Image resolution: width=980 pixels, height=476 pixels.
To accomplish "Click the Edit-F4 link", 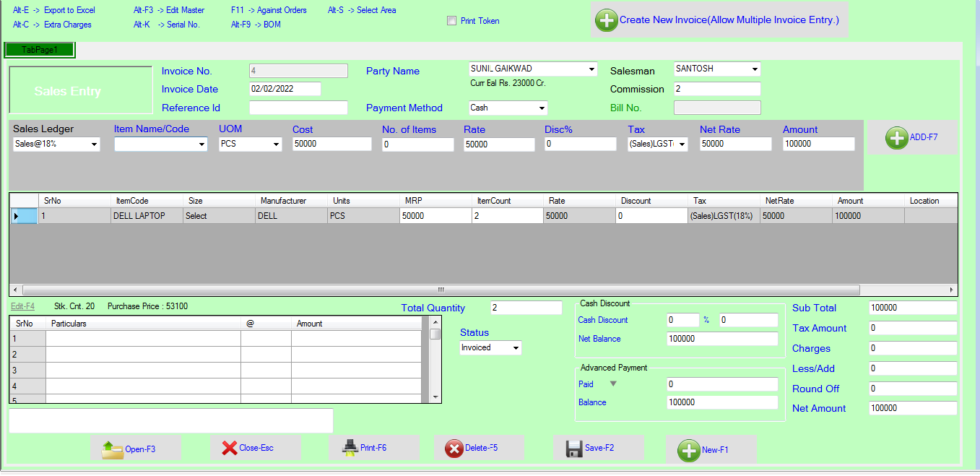I will click(22, 306).
